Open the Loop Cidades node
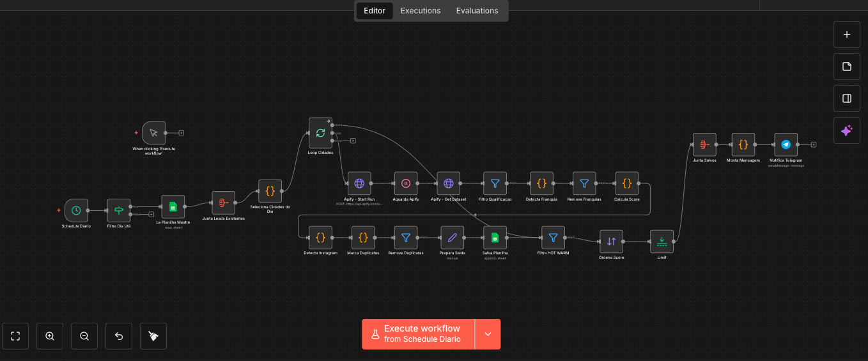 (320, 133)
